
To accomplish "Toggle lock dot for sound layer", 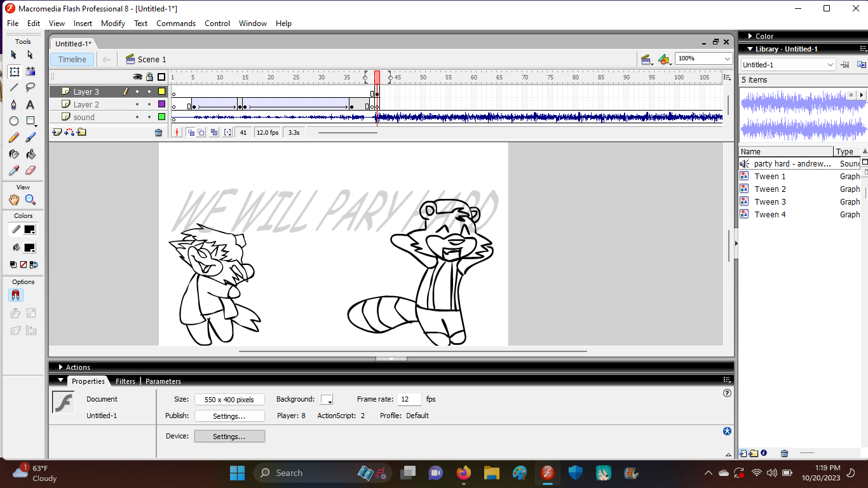I will pyautogui.click(x=149, y=117).
